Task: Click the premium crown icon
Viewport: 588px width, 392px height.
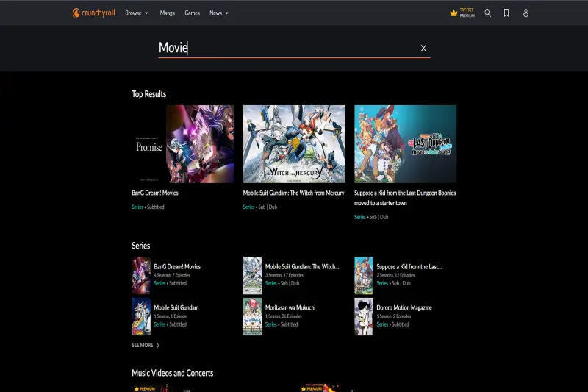Action: coord(453,13)
